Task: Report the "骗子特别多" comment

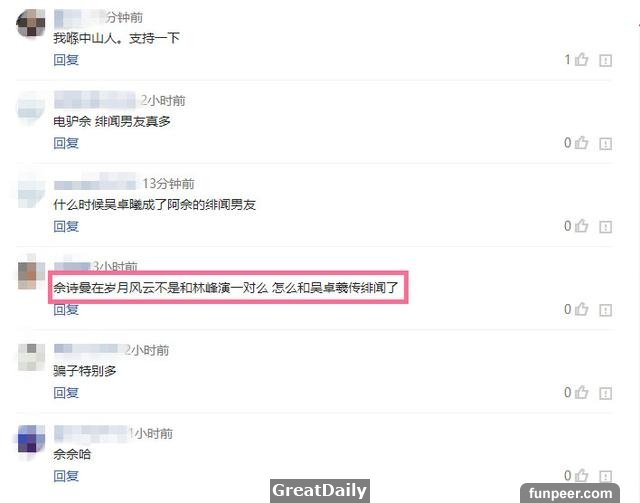Action: (x=605, y=394)
